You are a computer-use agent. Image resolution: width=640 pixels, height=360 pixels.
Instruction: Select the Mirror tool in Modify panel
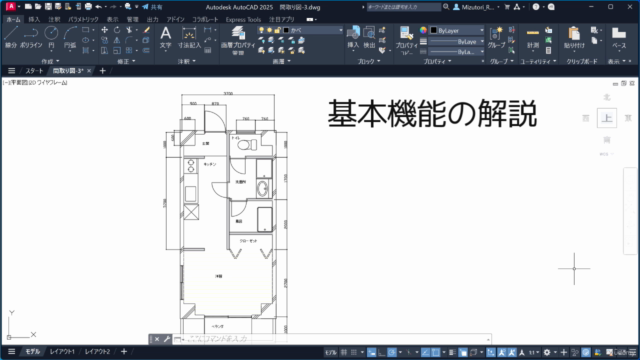(117, 40)
